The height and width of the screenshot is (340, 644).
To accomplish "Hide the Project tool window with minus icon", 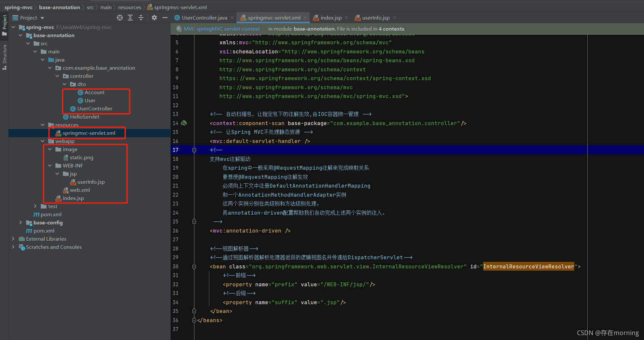I will [x=165, y=18].
